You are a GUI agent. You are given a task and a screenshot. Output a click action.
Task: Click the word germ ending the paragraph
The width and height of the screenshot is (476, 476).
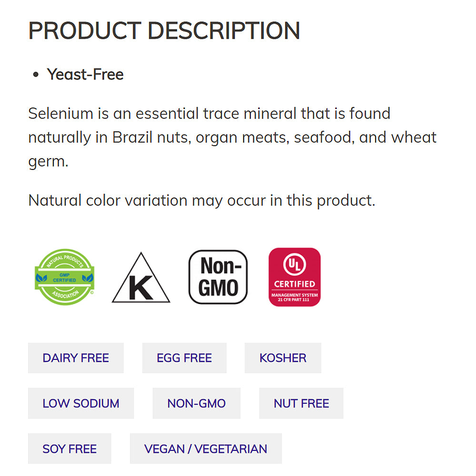(48, 162)
